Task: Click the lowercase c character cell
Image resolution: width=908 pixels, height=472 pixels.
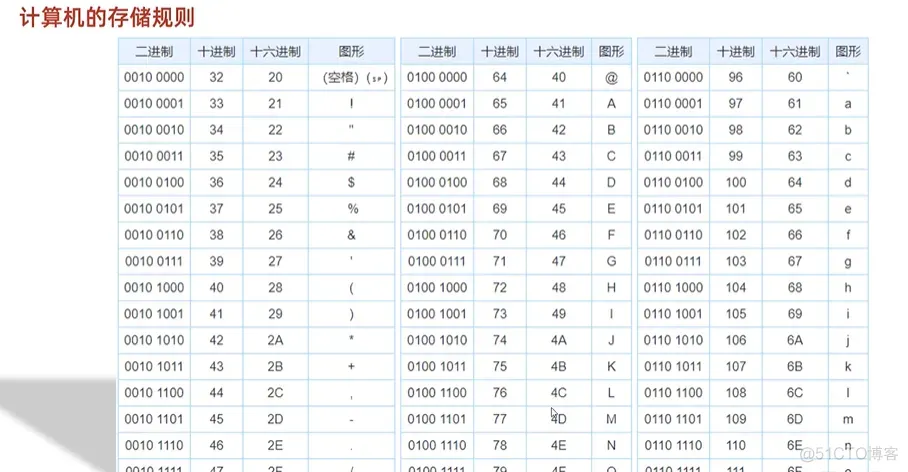Action: [848, 156]
